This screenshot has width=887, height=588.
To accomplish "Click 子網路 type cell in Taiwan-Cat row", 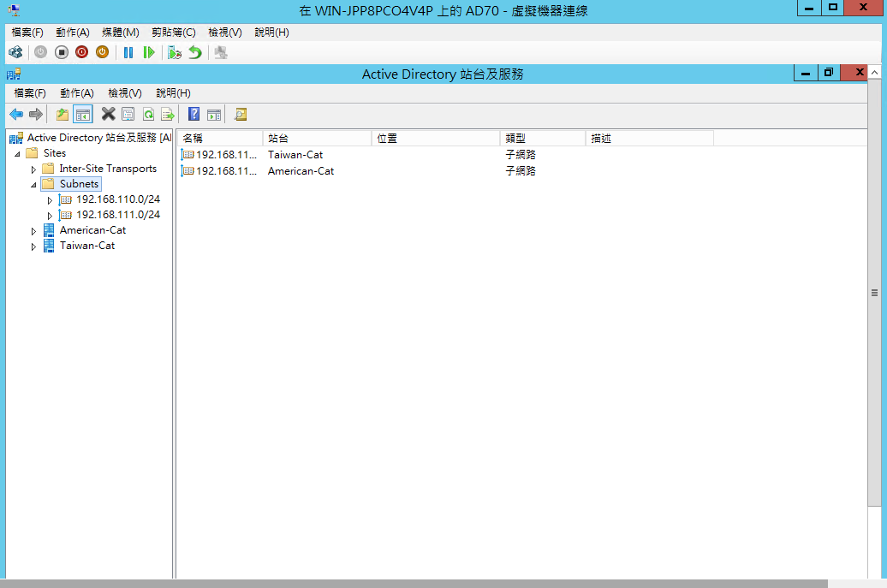I will tap(521, 155).
